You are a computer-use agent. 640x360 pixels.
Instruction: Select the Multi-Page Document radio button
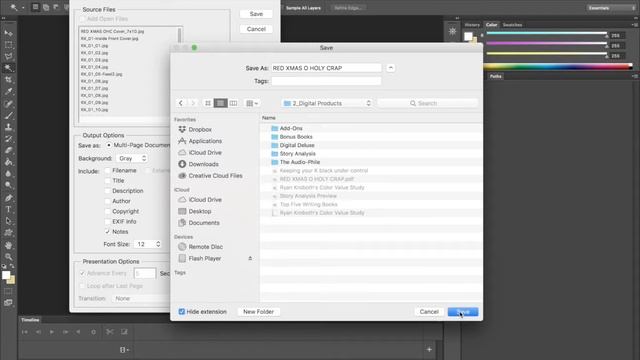[109, 145]
